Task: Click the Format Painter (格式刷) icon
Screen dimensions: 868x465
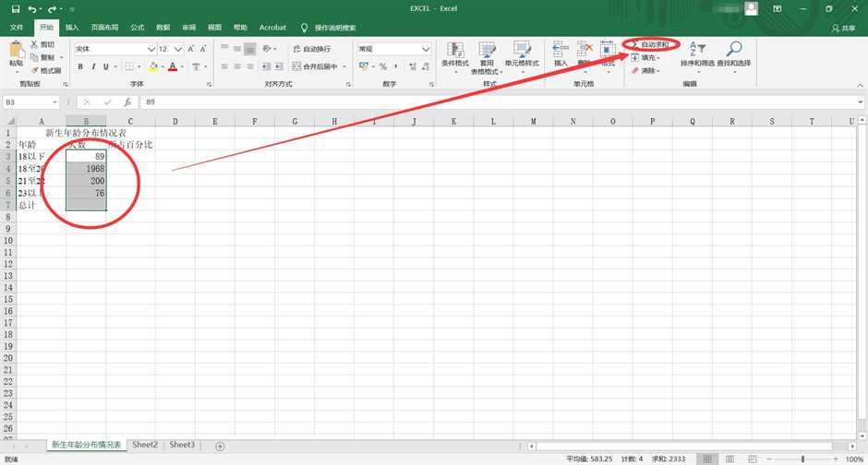Action: [45, 70]
